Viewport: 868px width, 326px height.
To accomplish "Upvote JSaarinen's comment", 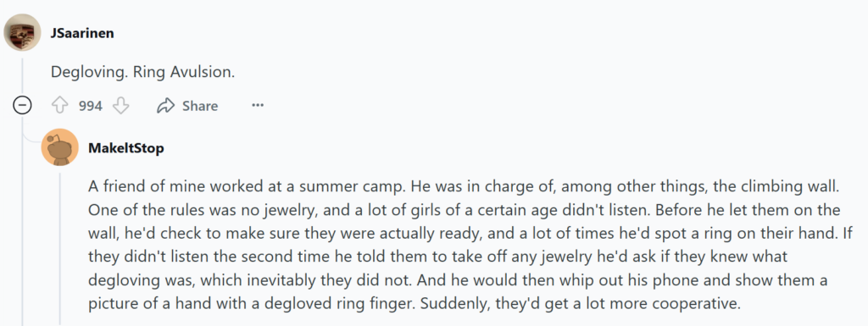I will [x=60, y=106].
